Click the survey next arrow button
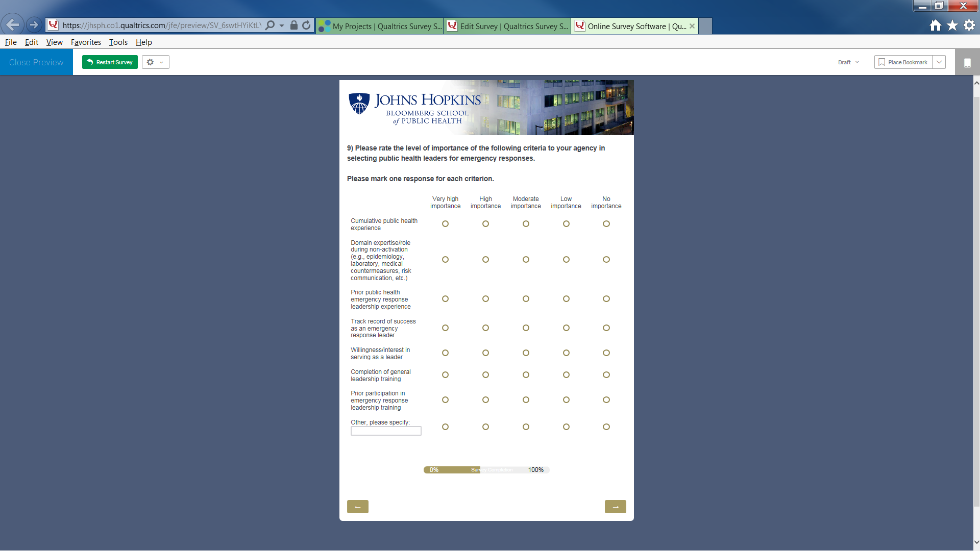 615,507
